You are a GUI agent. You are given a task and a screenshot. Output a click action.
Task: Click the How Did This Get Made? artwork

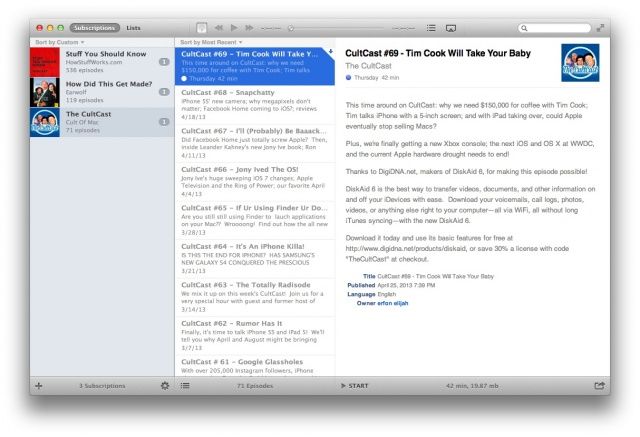(x=45, y=92)
